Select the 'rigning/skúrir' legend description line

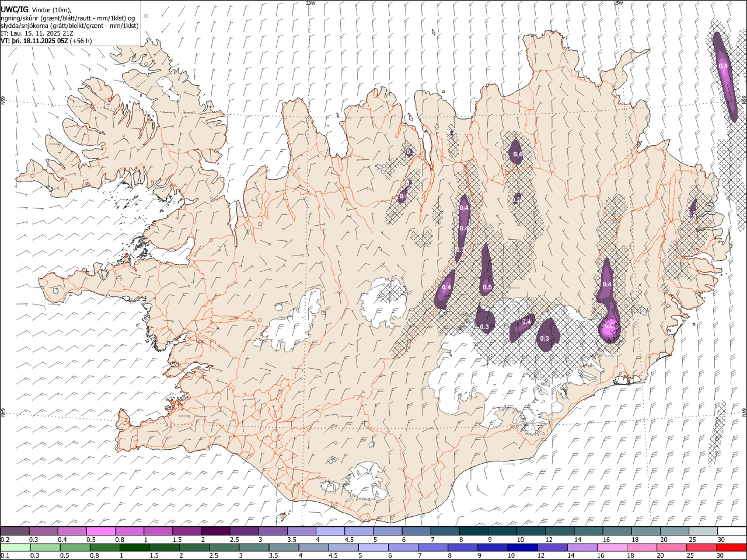(x=68, y=17)
